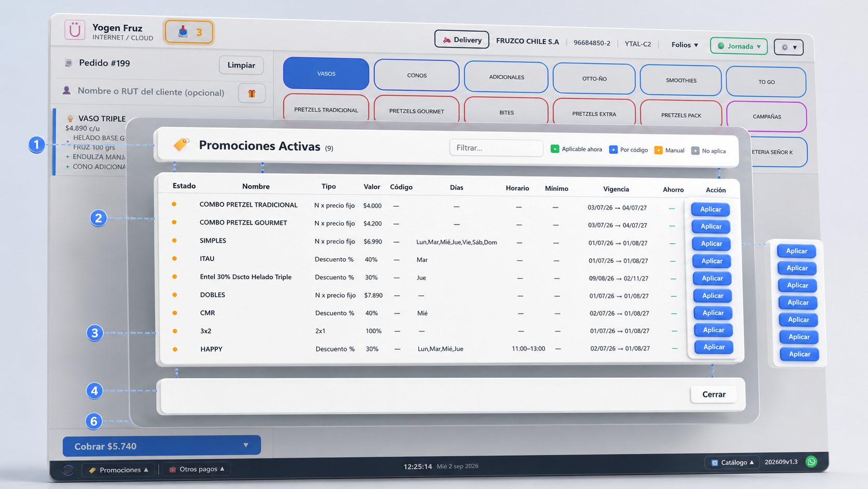Image resolution: width=868 pixels, height=489 pixels.
Task: Open the CAMPAÑAS category
Action: (766, 116)
